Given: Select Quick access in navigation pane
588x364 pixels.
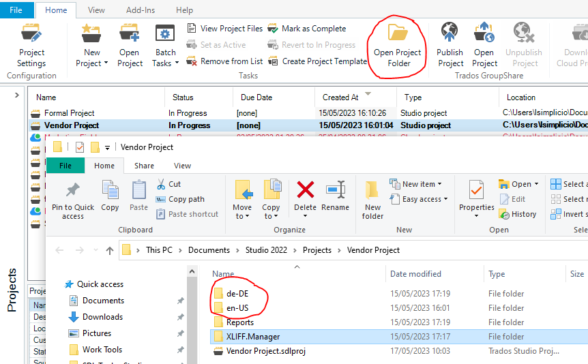Looking at the screenshot, I should click(95, 284).
